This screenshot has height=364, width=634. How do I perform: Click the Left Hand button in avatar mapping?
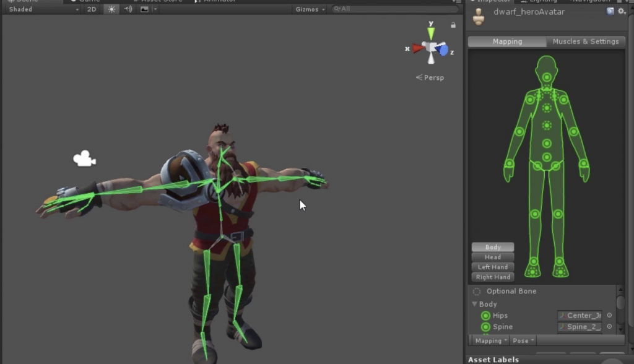point(492,267)
